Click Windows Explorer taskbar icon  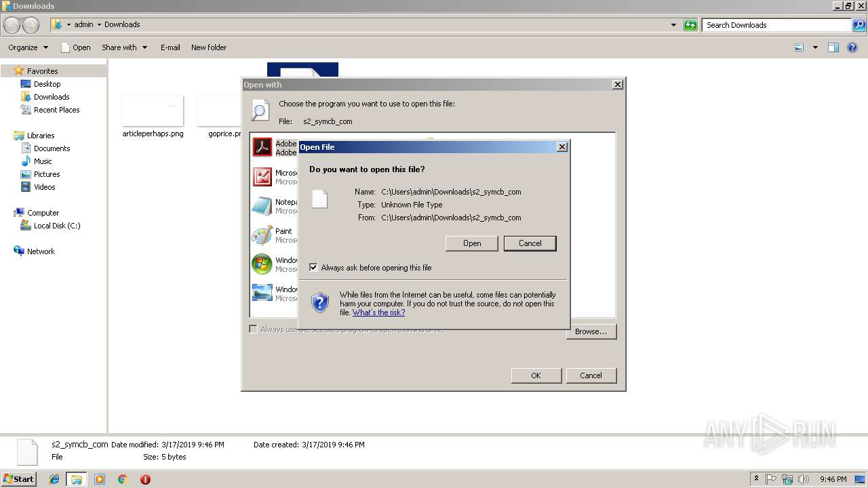tap(77, 479)
